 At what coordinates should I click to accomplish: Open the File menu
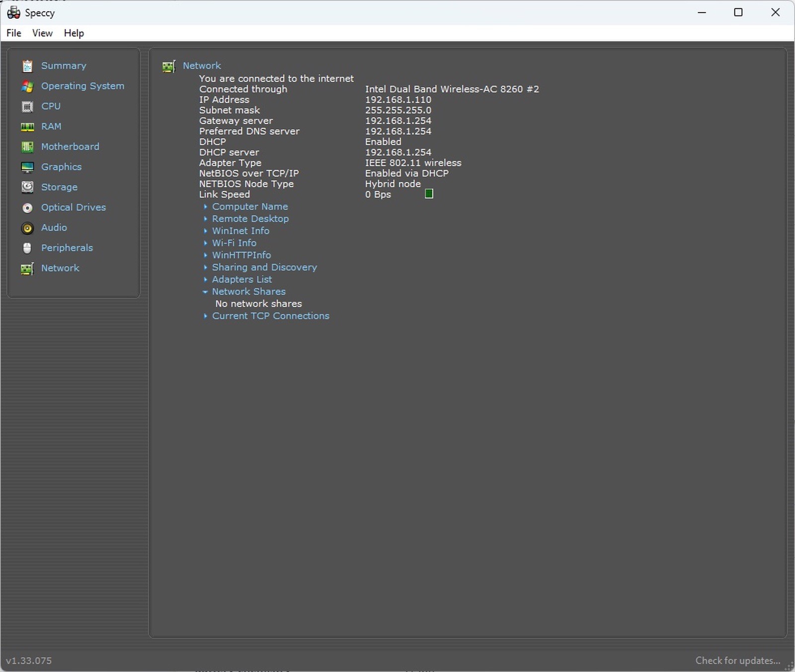click(x=14, y=33)
